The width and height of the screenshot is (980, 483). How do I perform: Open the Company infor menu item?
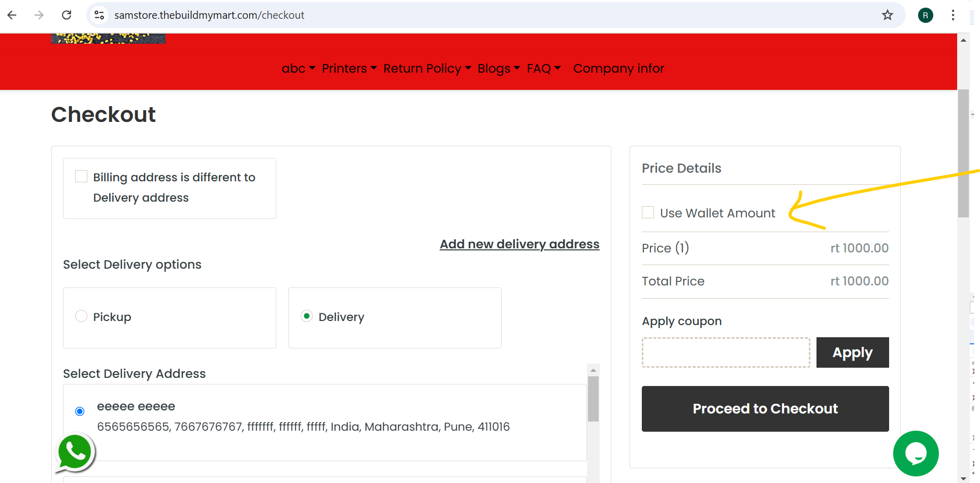pos(618,69)
